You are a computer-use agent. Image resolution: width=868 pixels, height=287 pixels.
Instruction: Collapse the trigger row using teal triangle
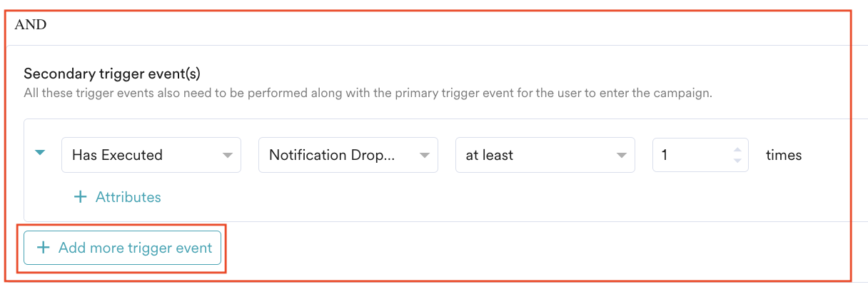tap(41, 152)
